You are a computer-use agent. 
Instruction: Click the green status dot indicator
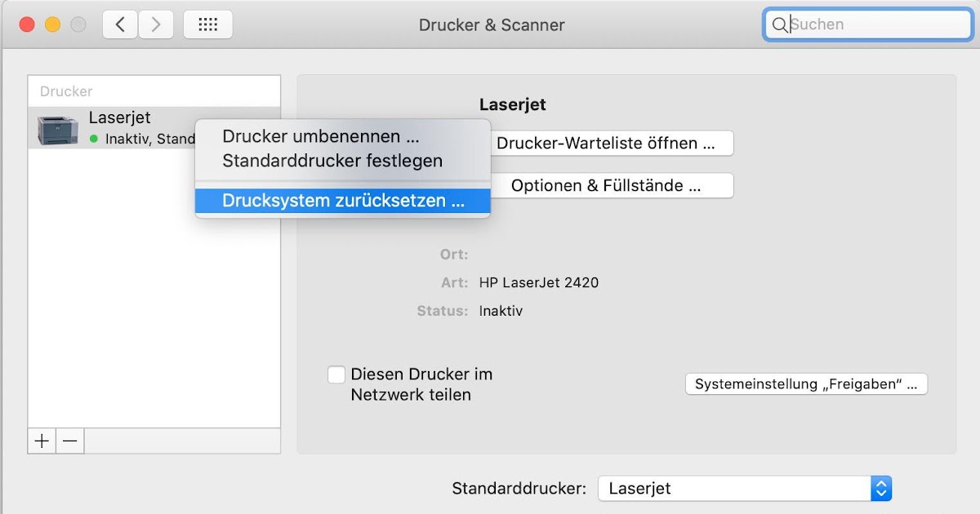click(94, 140)
